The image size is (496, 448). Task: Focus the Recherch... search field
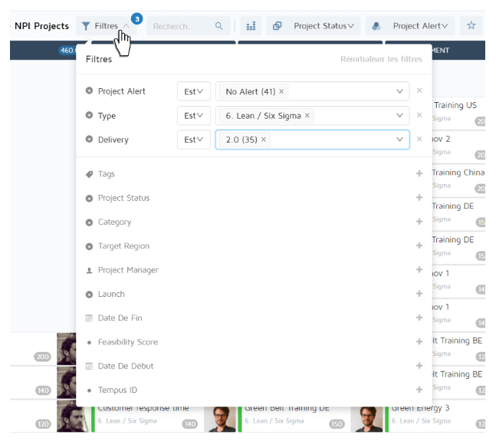(x=180, y=26)
